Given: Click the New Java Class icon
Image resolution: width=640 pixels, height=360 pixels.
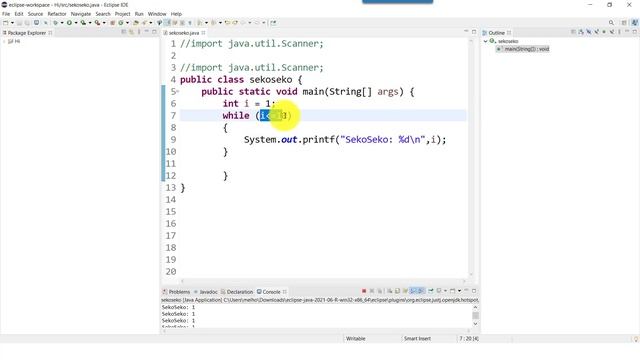Looking at the screenshot, I should pyautogui.click(x=120, y=23).
